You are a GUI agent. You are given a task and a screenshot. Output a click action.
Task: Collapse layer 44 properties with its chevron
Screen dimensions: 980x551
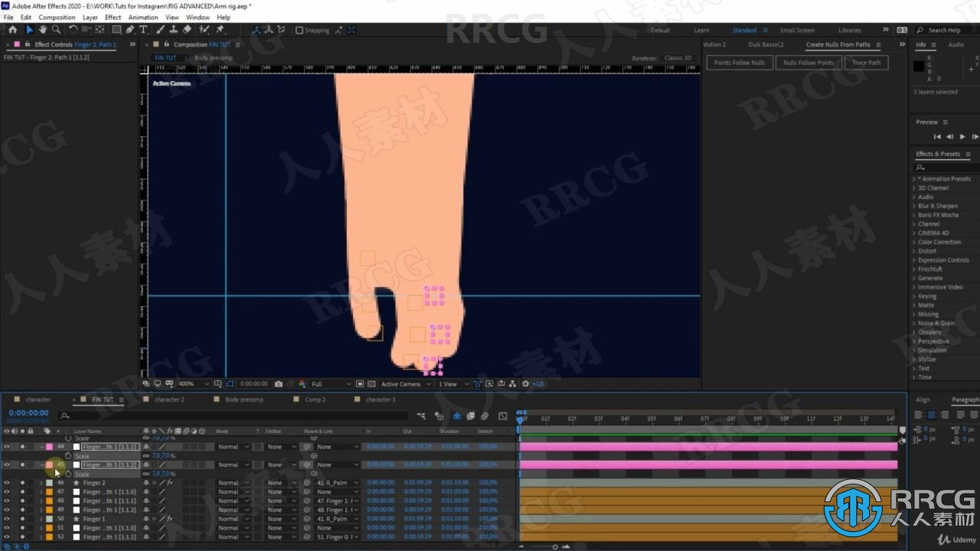(42, 446)
